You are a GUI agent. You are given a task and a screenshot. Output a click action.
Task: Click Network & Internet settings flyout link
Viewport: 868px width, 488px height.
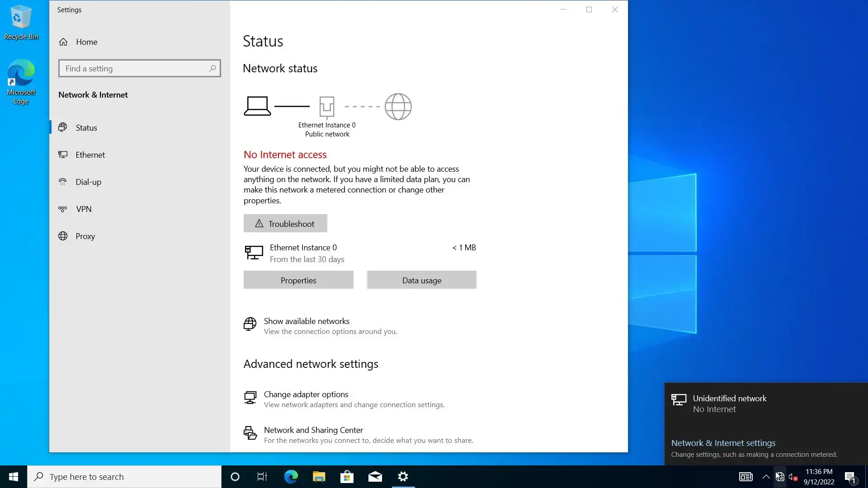coord(723,443)
